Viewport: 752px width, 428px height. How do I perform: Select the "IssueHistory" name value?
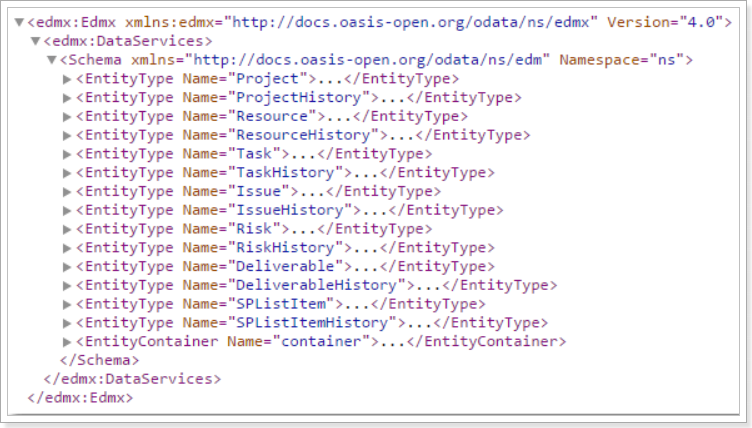coord(290,210)
